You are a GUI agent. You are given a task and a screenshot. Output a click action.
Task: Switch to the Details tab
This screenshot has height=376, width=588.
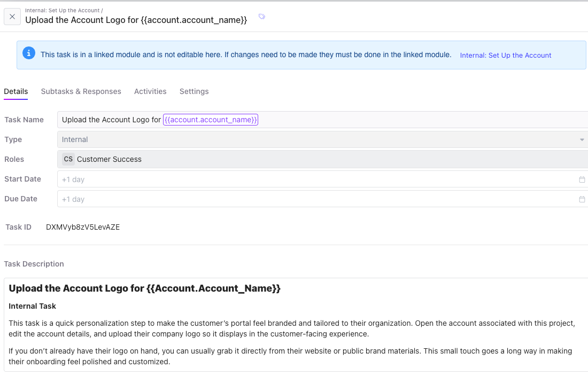pyautogui.click(x=16, y=91)
